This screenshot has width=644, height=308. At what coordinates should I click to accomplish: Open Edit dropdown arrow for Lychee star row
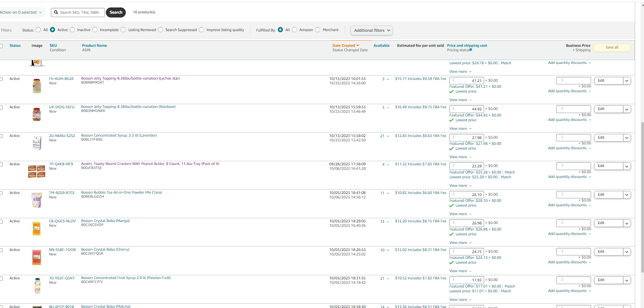pyautogui.click(x=627, y=81)
